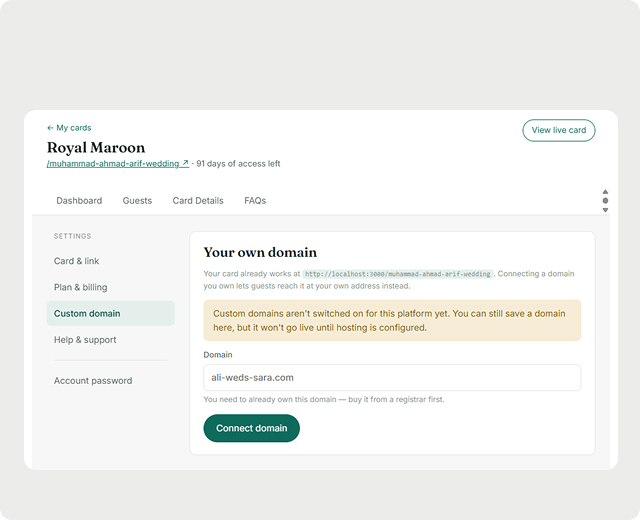Image resolution: width=640 pixels, height=520 pixels.
Task: Open the Card Details tab
Action: click(198, 200)
